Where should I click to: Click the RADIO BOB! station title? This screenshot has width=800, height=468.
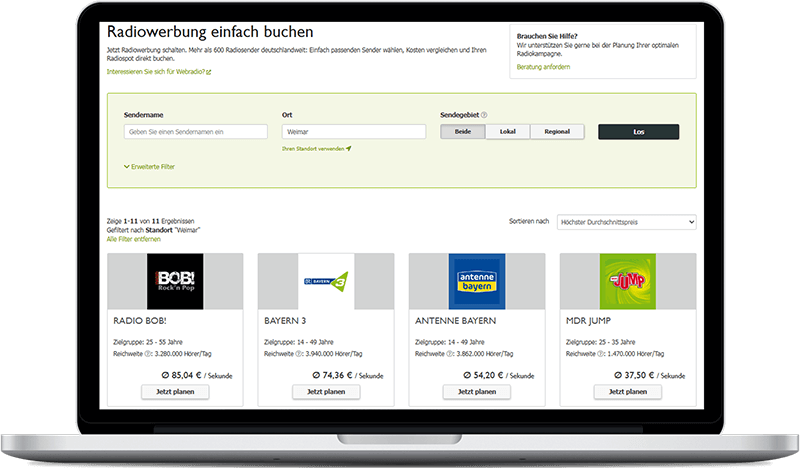click(140, 321)
